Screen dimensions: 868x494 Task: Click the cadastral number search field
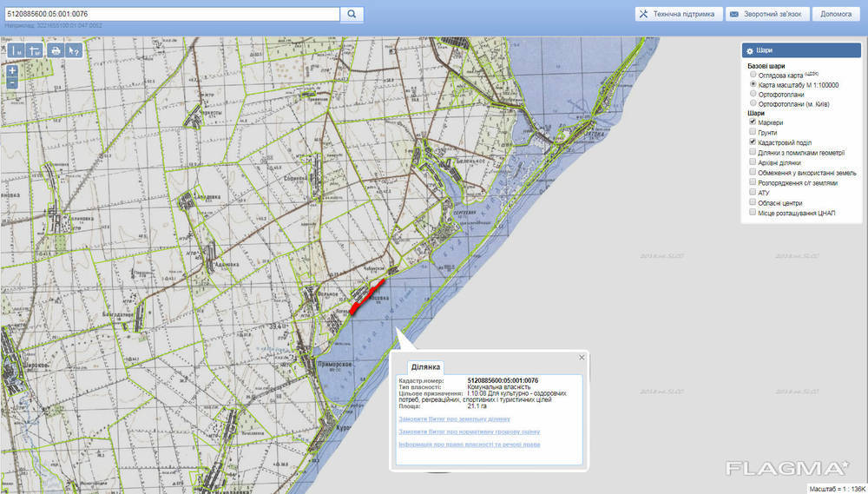tap(170, 14)
